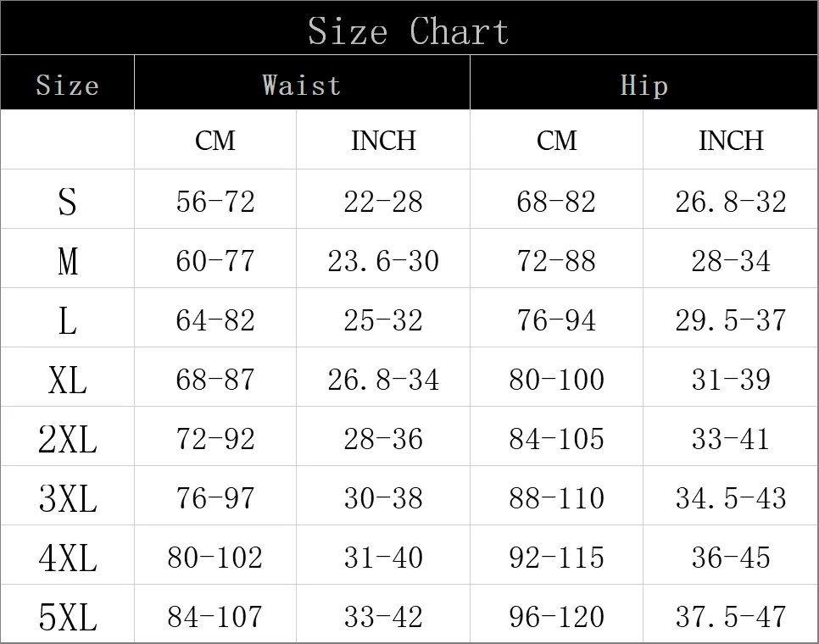
Task: Click waist cm value 80-102
Action: (x=214, y=558)
